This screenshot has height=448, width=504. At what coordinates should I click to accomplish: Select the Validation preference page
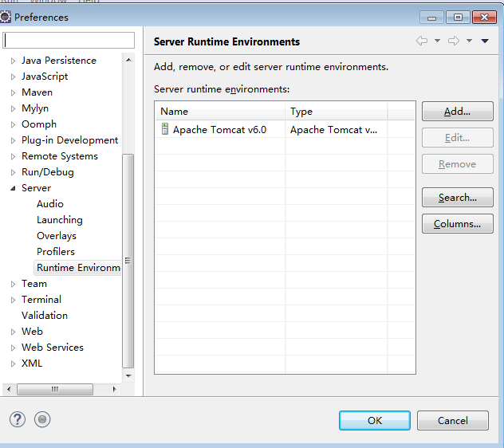point(45,315)
